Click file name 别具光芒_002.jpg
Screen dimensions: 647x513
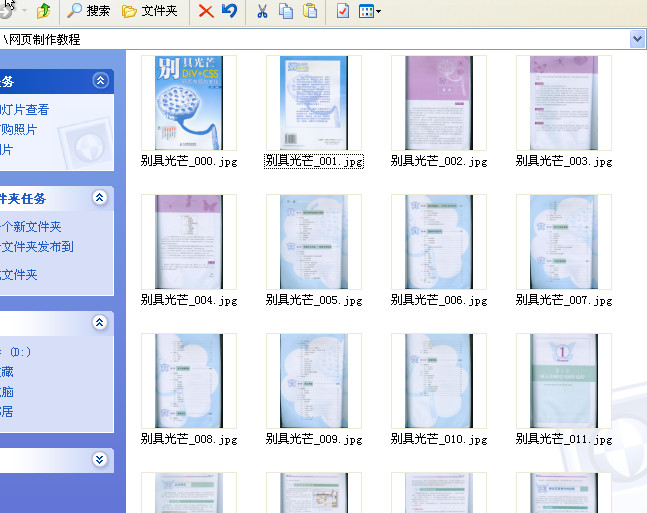pos(439,161)
